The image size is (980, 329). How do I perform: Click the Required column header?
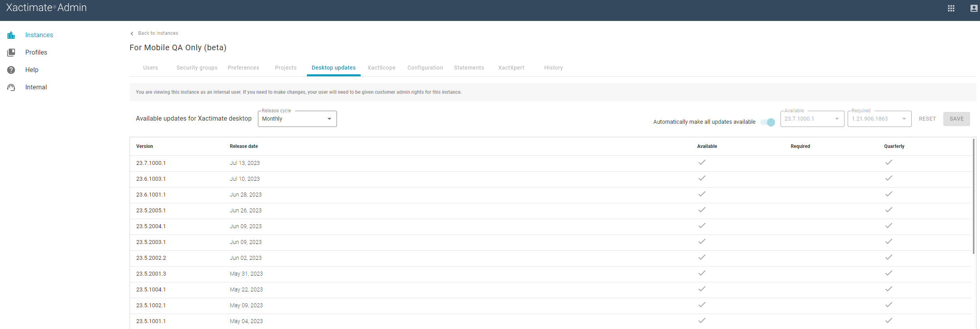pyautogui.click(x=800, y=146)
